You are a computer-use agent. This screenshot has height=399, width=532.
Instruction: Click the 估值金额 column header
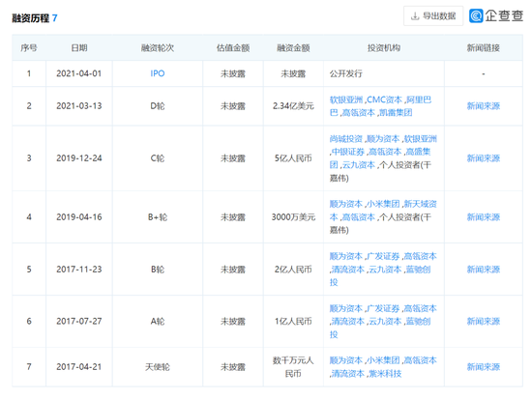233,47
